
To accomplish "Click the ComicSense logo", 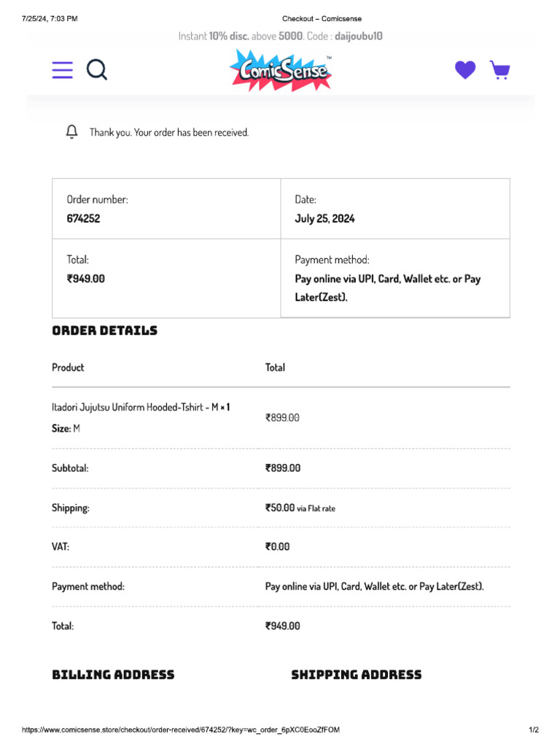I will pos(281,71).
